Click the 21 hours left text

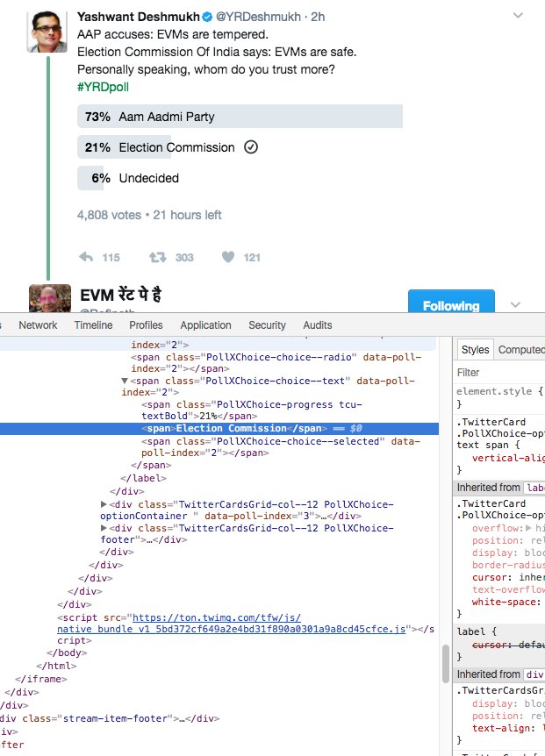187,215
